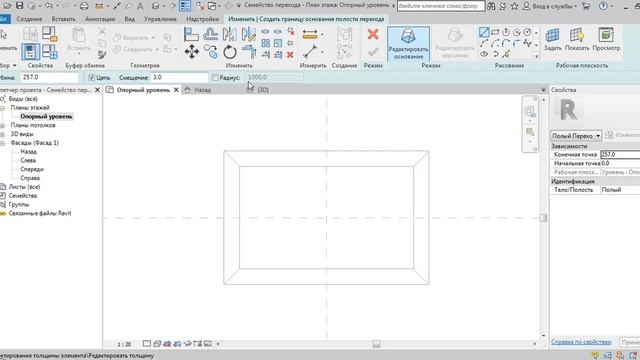Open the Вид ribbon tab
This screenshot has height=360, width=640.
129,19
